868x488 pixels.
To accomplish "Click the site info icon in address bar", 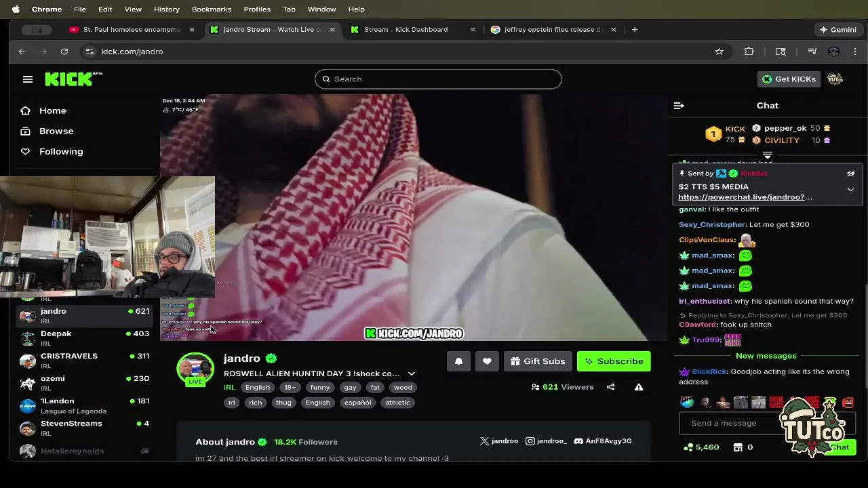I will (x=90, y=52).
